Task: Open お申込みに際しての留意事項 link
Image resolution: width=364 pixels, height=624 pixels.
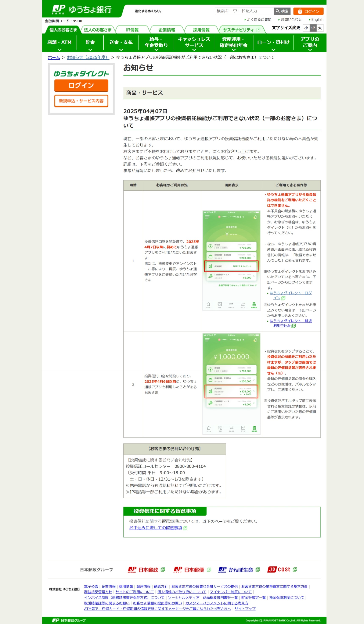Action: 156,528
